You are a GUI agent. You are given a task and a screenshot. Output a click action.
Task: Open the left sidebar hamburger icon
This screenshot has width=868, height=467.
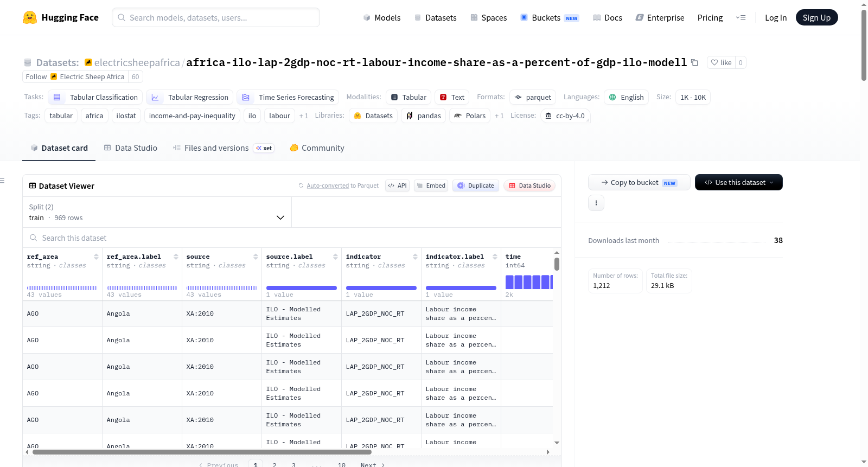pos(3,181)
